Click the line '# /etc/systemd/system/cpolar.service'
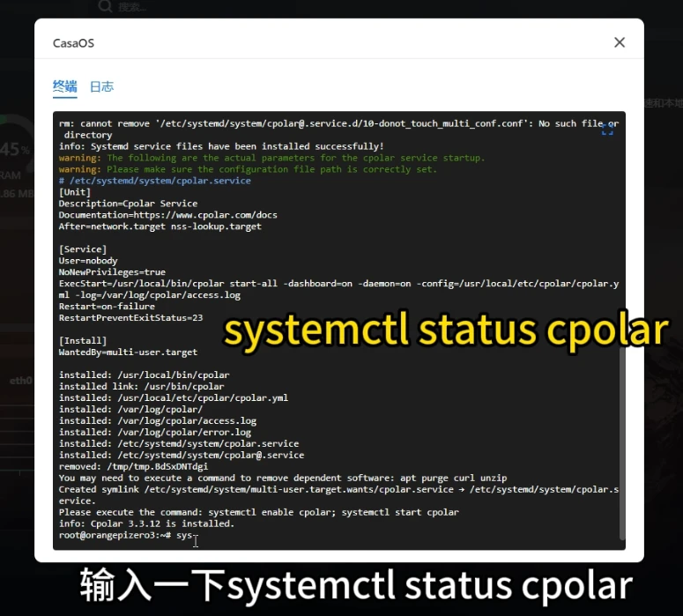683x616 pixels. [154, 181]
